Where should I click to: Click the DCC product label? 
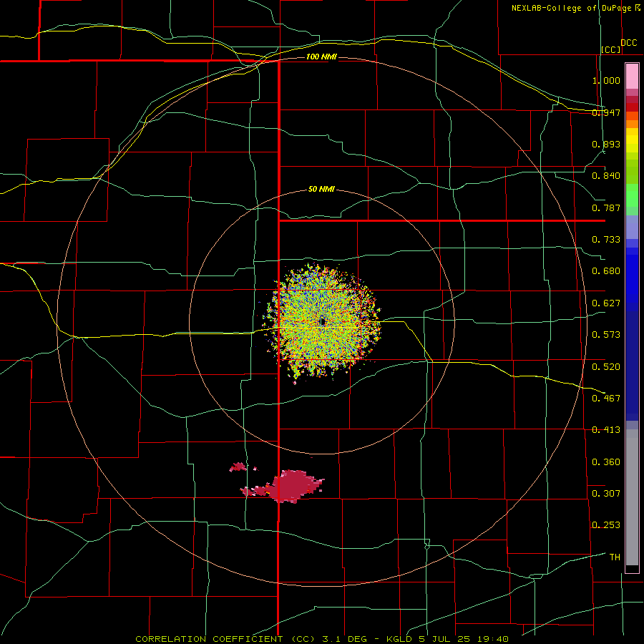tap(628, 43)
